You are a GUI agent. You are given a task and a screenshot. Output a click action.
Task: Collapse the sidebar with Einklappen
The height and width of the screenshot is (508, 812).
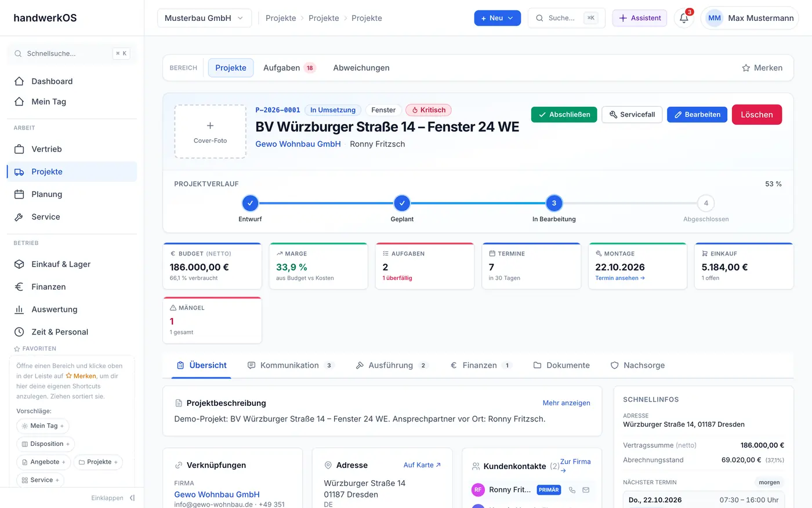point(113,498)
